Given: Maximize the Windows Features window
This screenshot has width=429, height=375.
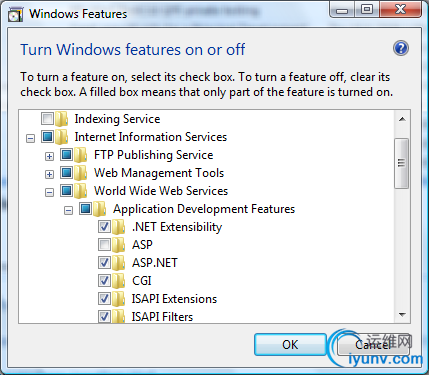Looking at the screenshot, I should click(x=367, y=10).
